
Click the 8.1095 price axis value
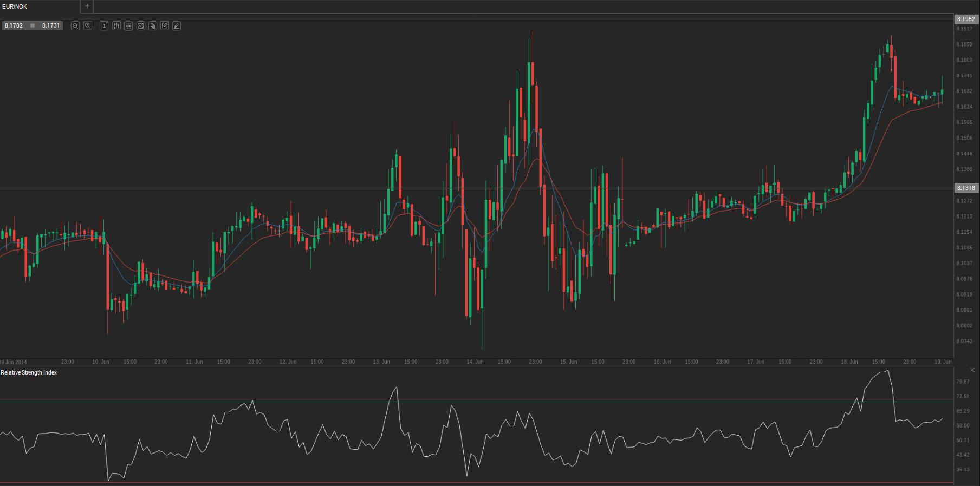(964, 248)
